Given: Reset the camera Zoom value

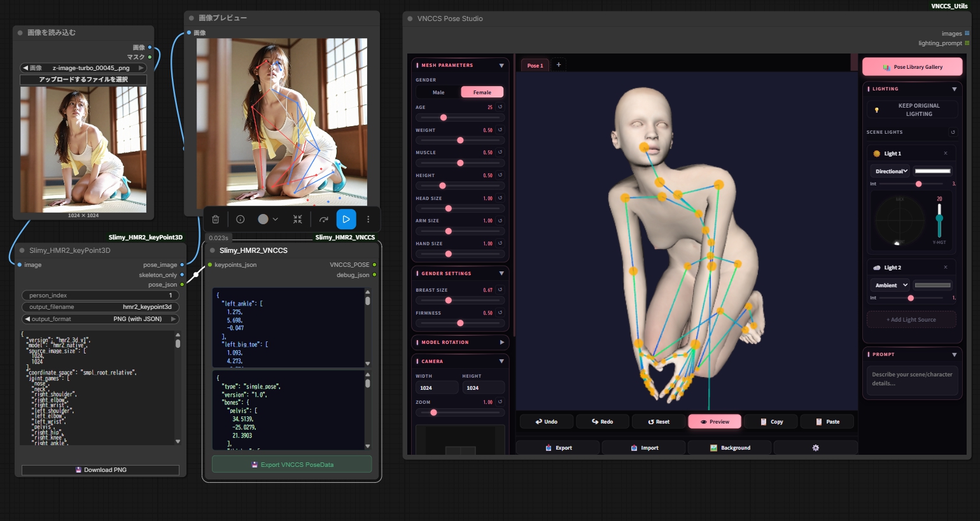Looking at the screenshot, I should 500,402.
